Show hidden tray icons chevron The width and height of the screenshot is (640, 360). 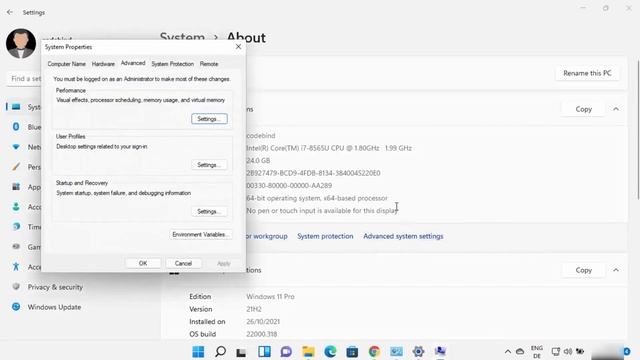click(x=508, y=351)
